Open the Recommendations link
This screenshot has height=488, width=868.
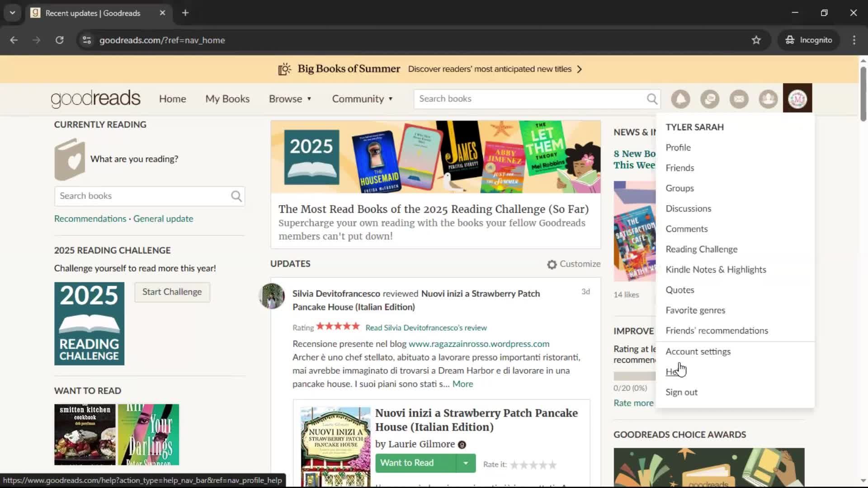[90, 219]
